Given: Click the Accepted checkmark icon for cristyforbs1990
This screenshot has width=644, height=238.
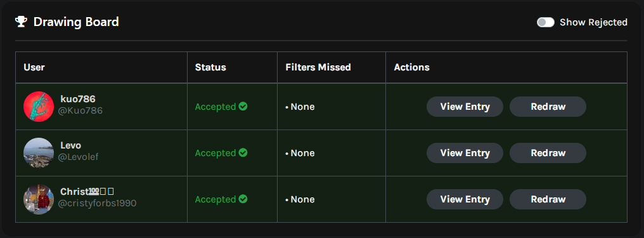Looking at the screenshot, I should pos(243,199).
